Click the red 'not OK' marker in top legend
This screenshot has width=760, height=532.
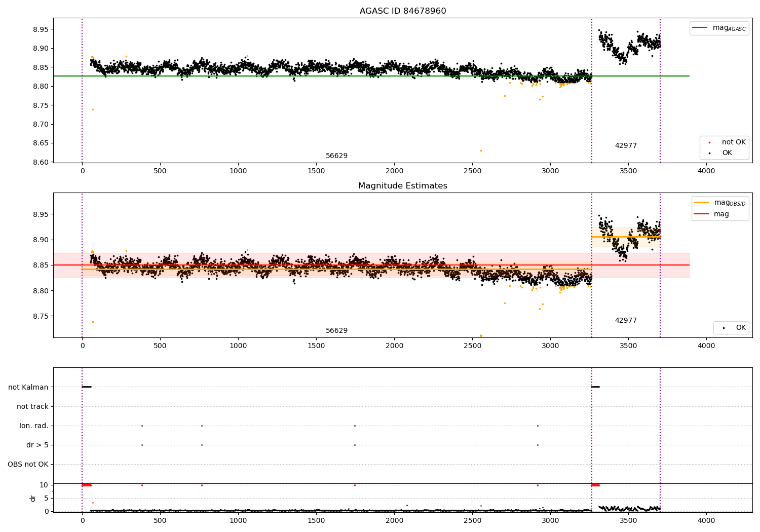[709, 143]
